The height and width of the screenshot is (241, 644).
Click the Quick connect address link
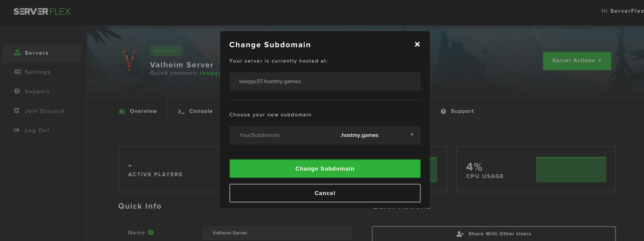[x=210, y=73]
